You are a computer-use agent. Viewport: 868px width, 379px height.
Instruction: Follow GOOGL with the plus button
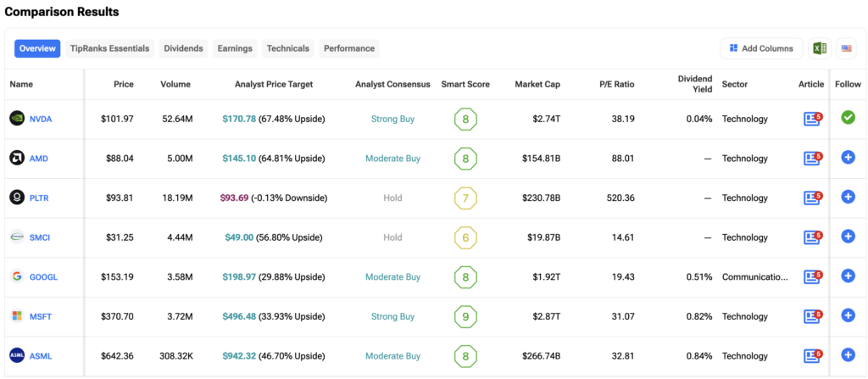[x=848, y=276]
